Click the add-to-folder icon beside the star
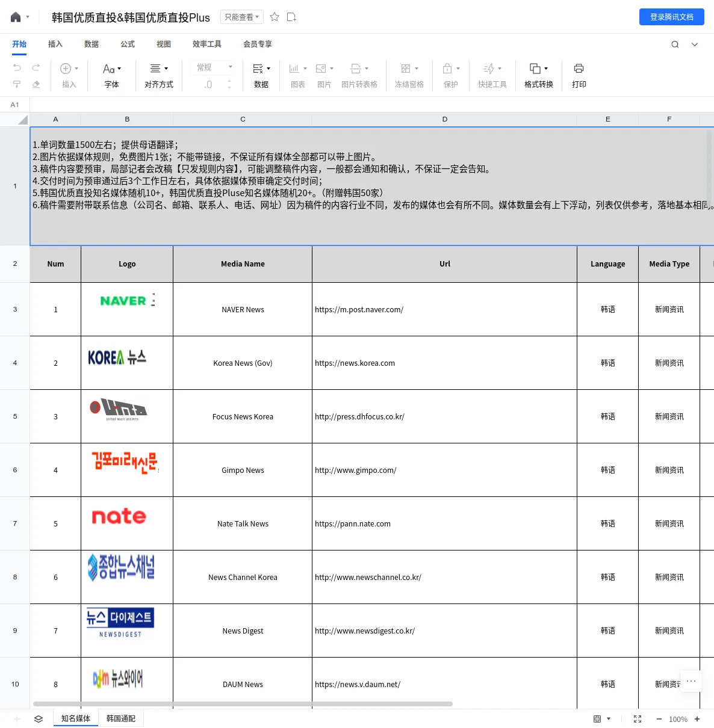This screenshot has height=728, width=714. [x=291, y=17]
